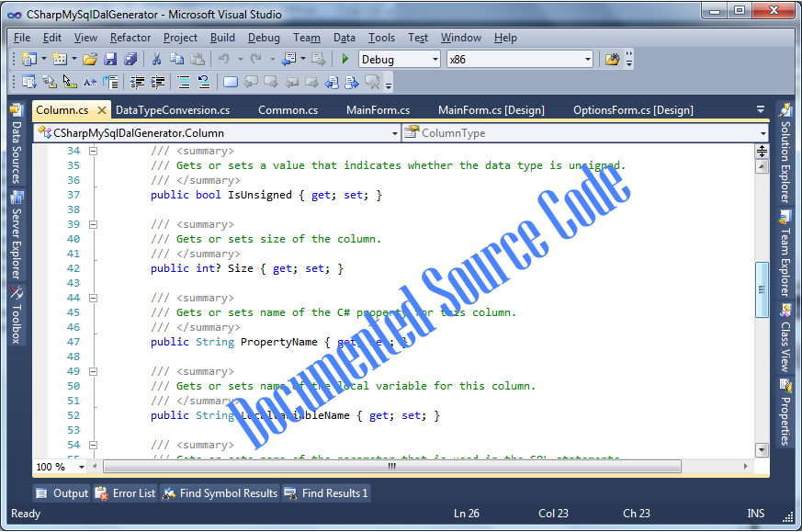Open the Output panel
Viewport: 802px width, 532px height.
(x=62, y=493)
